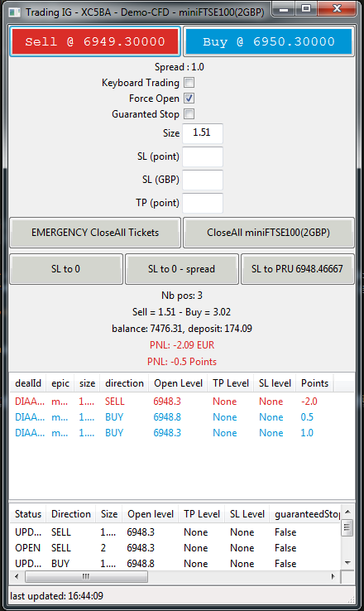
Task: Tick the Guaranted Stop checkbox
Action: pyautogui.click(x=189, y=114)
